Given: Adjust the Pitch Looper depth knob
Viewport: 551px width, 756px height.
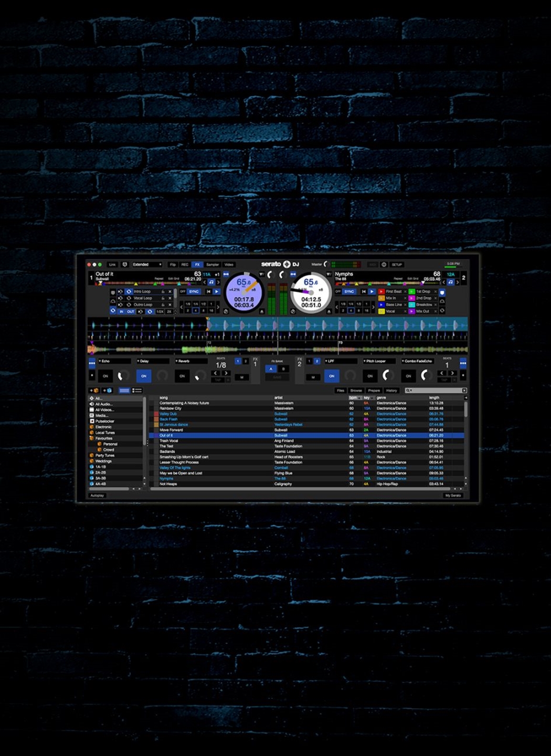Looking at the screenshot, I should pyautogui.click(x=387, y=375).
